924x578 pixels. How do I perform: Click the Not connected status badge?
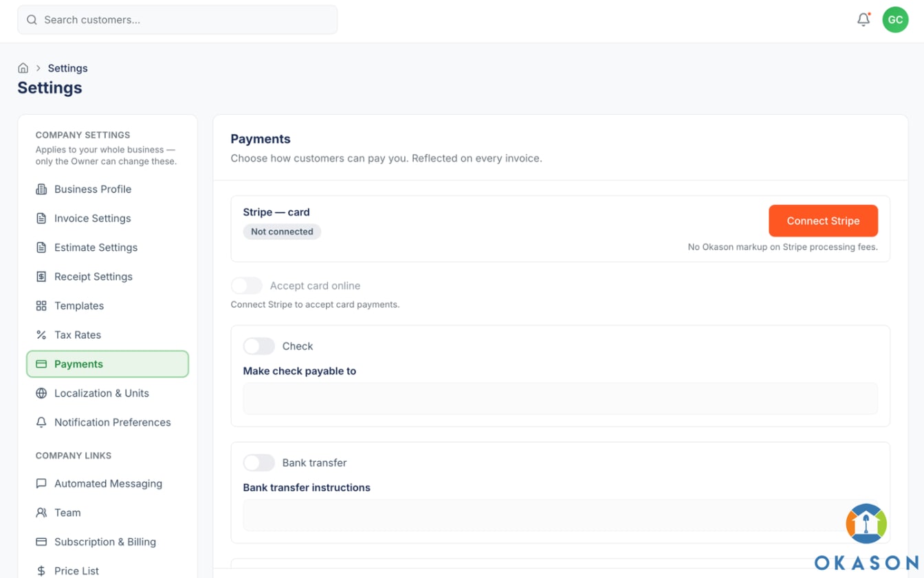[x=282, y=232]
